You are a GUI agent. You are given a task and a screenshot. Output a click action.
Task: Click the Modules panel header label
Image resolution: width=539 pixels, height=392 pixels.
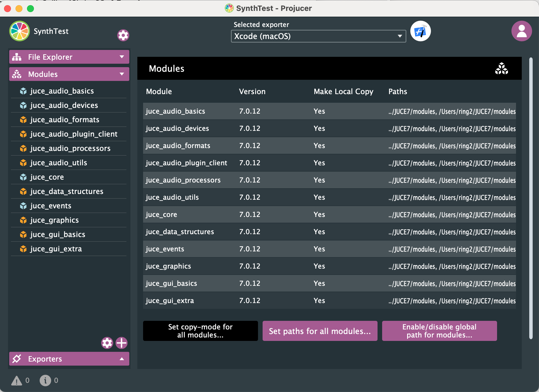(x=43, y=74)
